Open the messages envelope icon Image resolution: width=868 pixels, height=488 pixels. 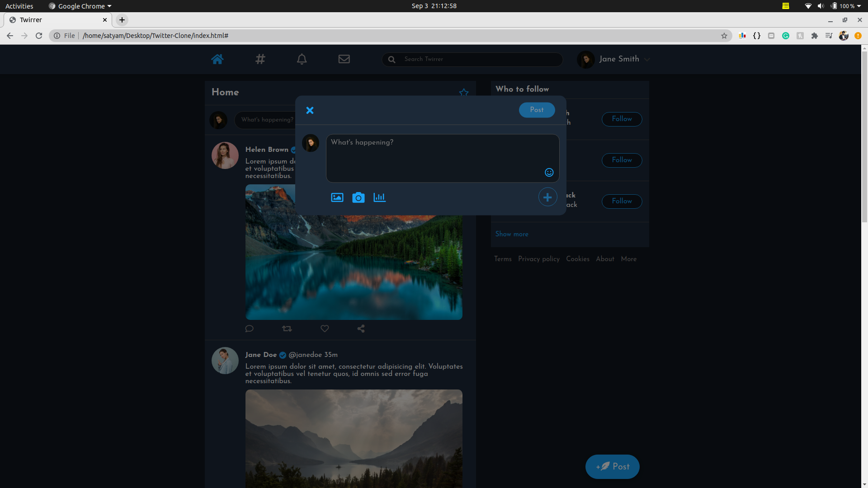(x=344, y=59)
